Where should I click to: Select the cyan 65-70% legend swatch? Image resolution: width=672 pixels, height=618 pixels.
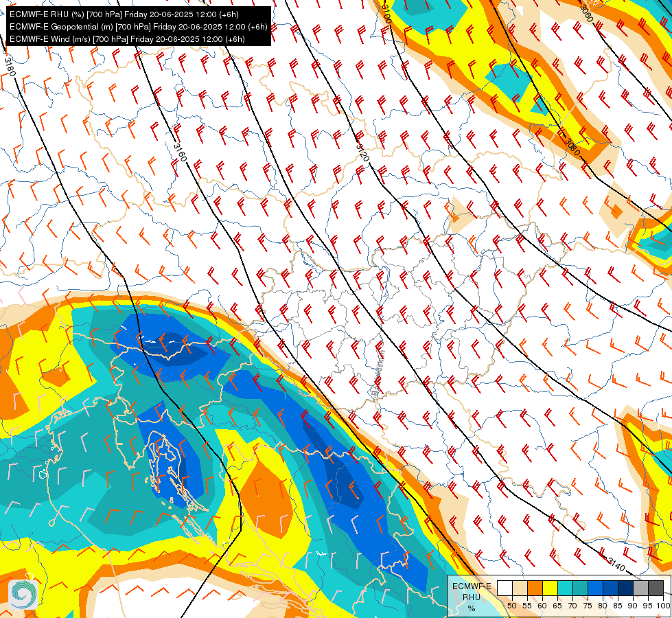pyautogui.click(x=565, y=588)
